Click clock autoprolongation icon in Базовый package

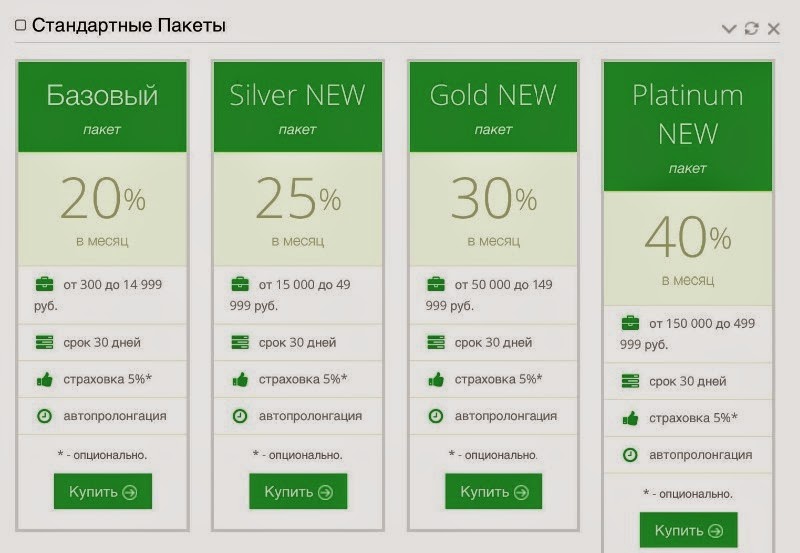(x=44, y=416)
